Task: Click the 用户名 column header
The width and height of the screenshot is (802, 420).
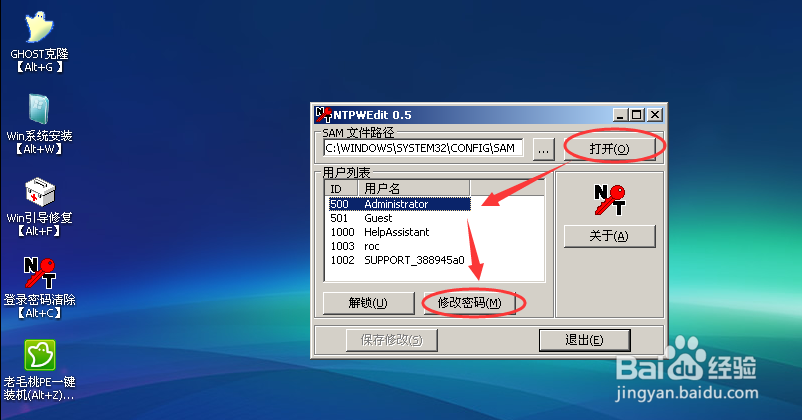Action: (x=413, y=188)
